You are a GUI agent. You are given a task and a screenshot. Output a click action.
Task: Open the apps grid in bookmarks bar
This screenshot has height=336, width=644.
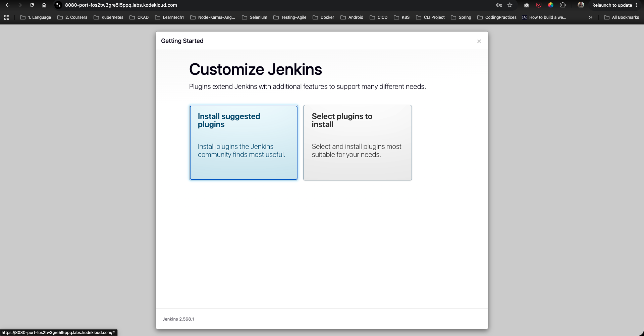coord(7,17)
